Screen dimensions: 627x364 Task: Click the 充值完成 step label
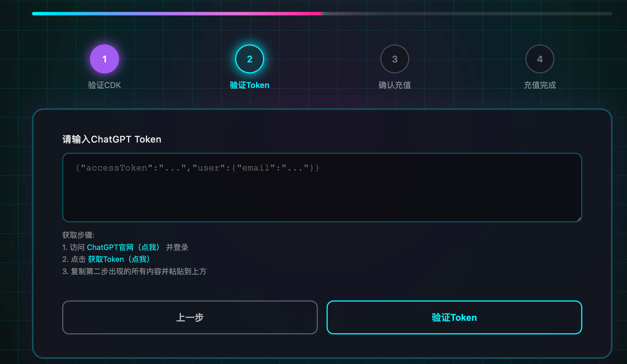pyautogui.click(x=540, y=85)
